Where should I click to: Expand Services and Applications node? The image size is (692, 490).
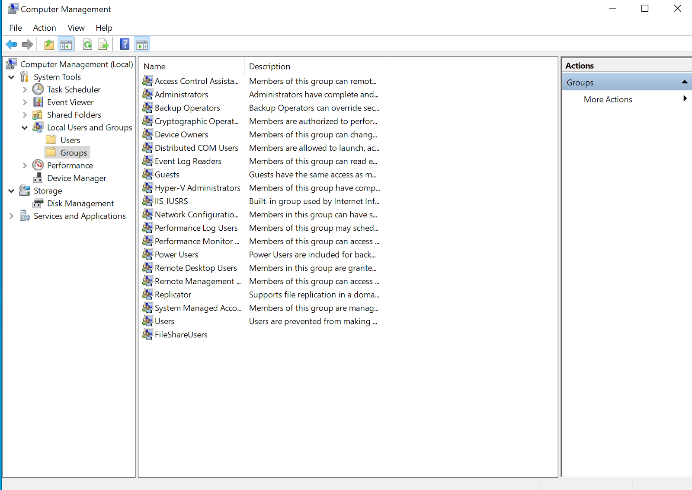click(11, 216)
